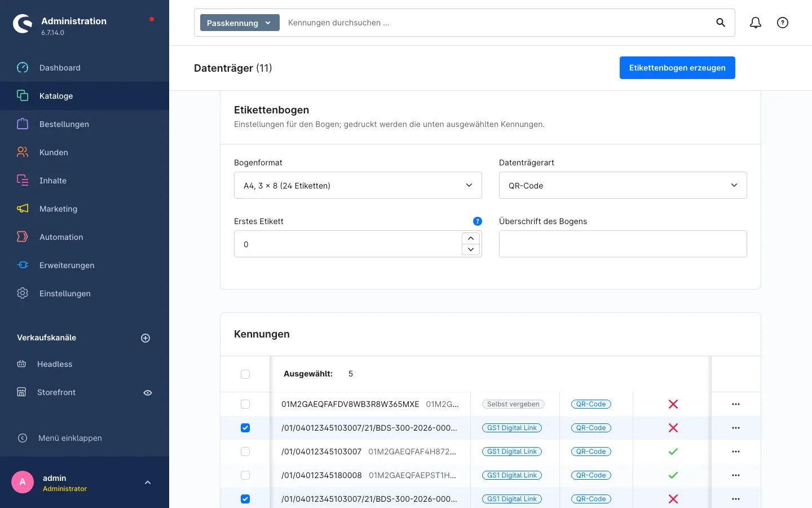Open the Einstellungen menu item
Viewport: 812px width, 508px height.
(x=85, y=294)
